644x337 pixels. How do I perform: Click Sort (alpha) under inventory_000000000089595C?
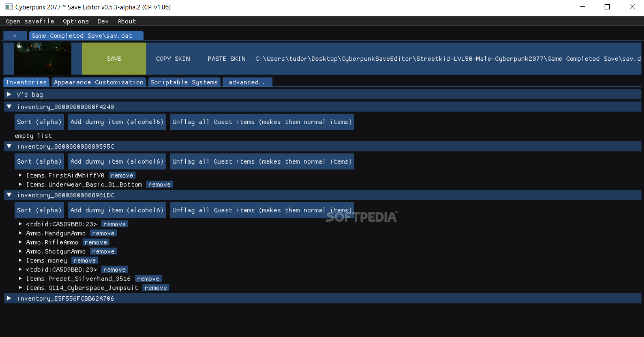(39, 161)
